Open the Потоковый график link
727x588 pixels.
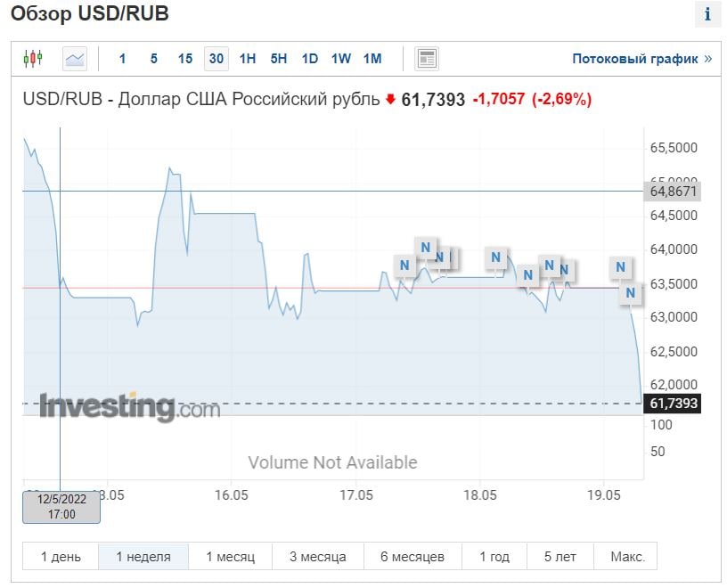coord(641,59)
